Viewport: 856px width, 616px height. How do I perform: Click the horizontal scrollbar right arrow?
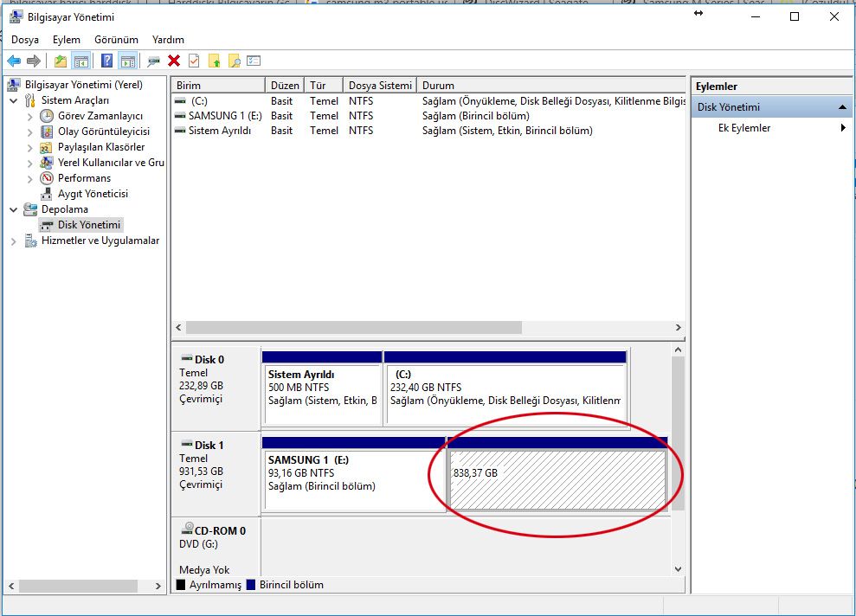point(679,328)
